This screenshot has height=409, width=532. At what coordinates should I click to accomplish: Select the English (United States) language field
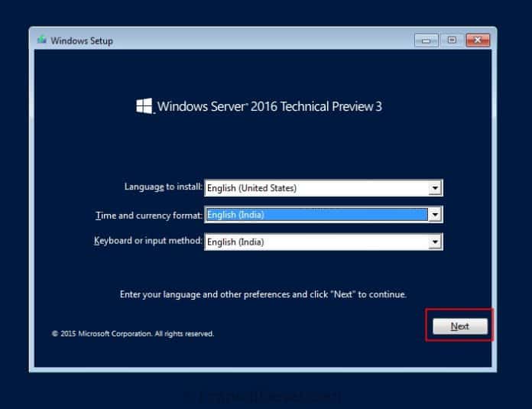323,188
